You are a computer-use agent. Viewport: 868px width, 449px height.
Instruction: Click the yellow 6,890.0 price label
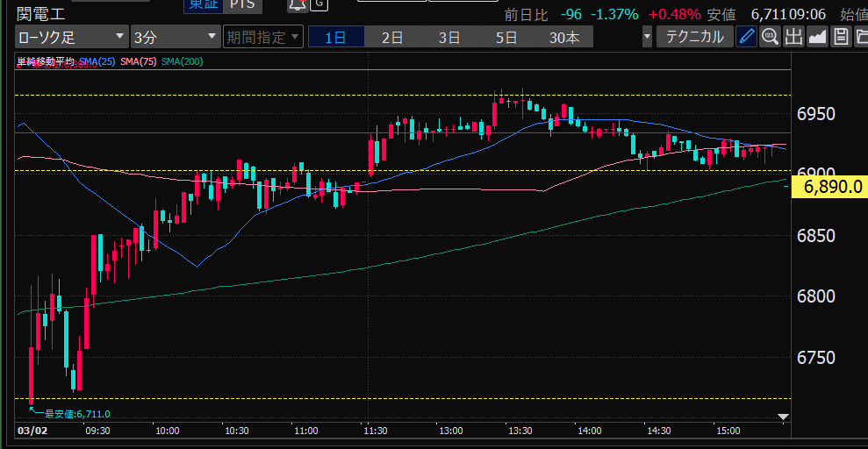(829, 186)
